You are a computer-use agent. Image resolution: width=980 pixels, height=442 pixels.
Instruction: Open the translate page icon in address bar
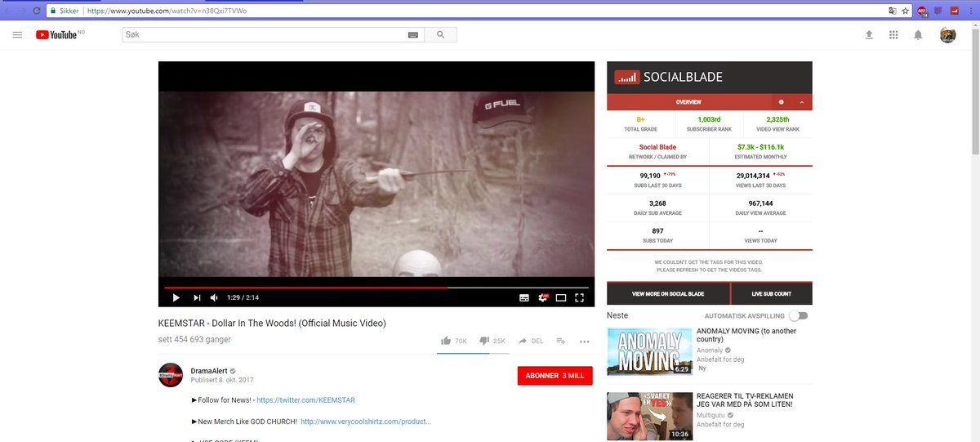pyautogui.click(x=892, y=11)
